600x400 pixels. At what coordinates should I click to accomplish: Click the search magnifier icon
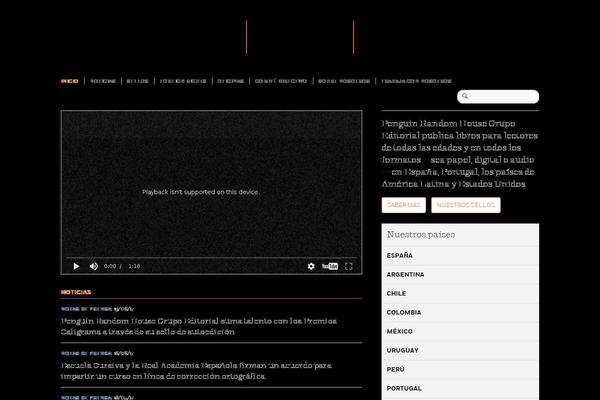[465, 96]
